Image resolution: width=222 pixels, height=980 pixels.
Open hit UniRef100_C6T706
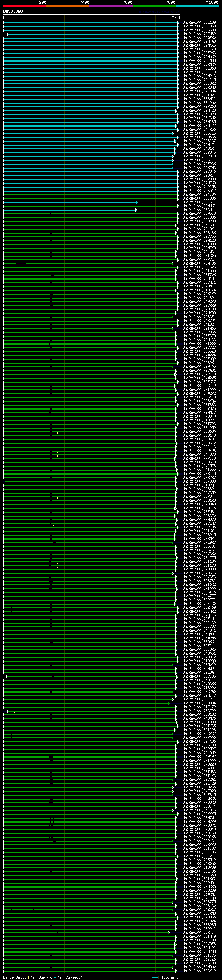point(199,275)
